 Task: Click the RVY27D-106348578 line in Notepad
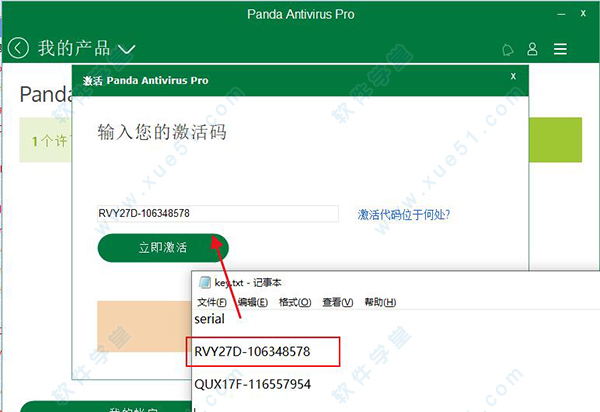(252, 352)
